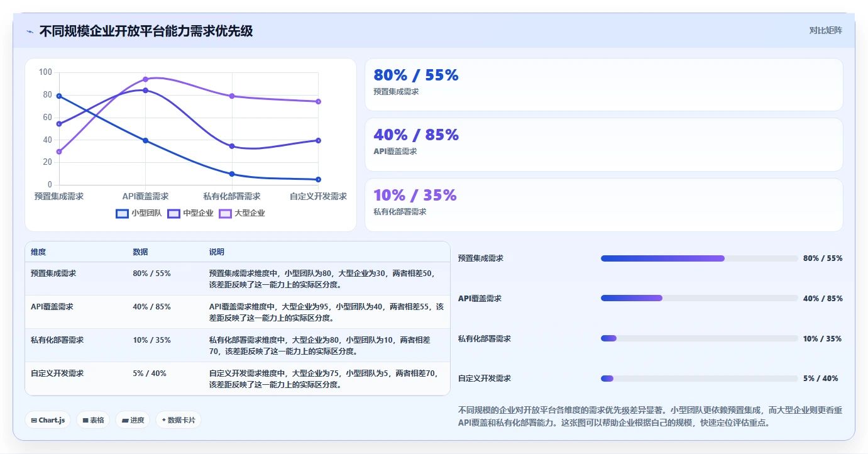Click the 维度 column header
This screenshot has height=454, width=868.
coord(38,252)
